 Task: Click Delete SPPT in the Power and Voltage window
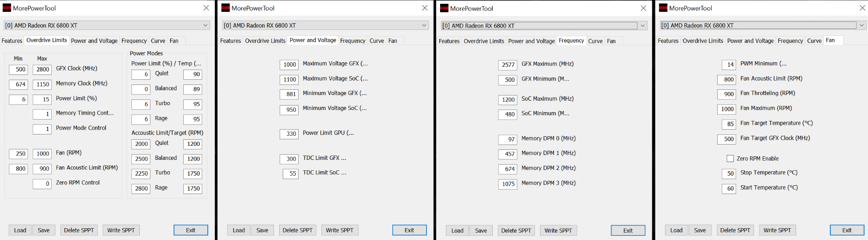pyautogui.click(x=298, y=230)
